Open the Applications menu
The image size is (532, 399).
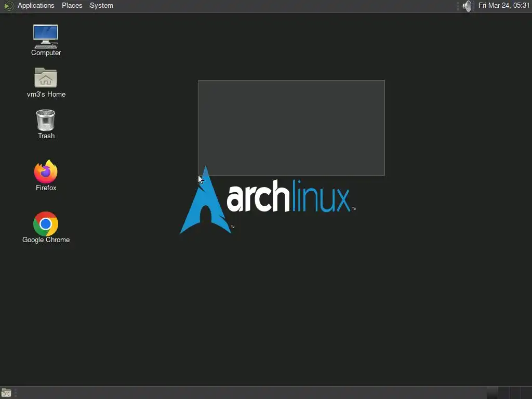click(36, 6)
